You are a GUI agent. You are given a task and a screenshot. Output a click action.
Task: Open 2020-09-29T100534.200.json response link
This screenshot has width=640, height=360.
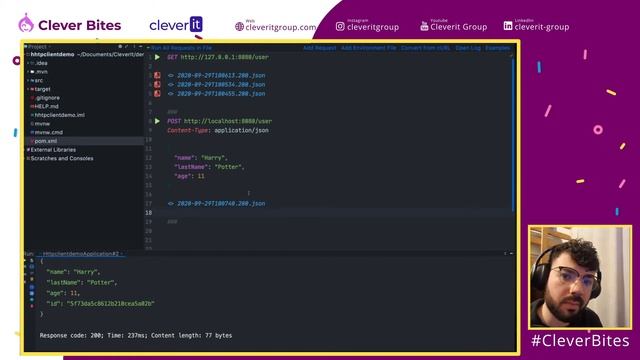click(x=221, y=84)
